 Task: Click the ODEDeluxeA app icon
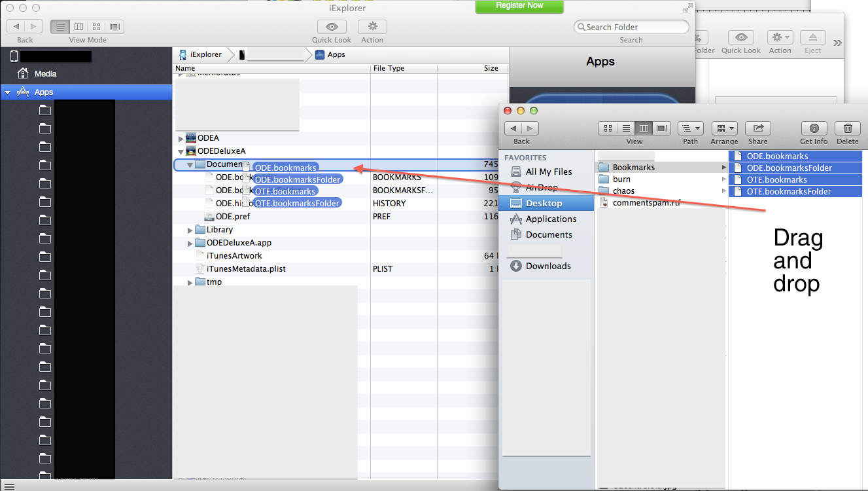(191, 151)
